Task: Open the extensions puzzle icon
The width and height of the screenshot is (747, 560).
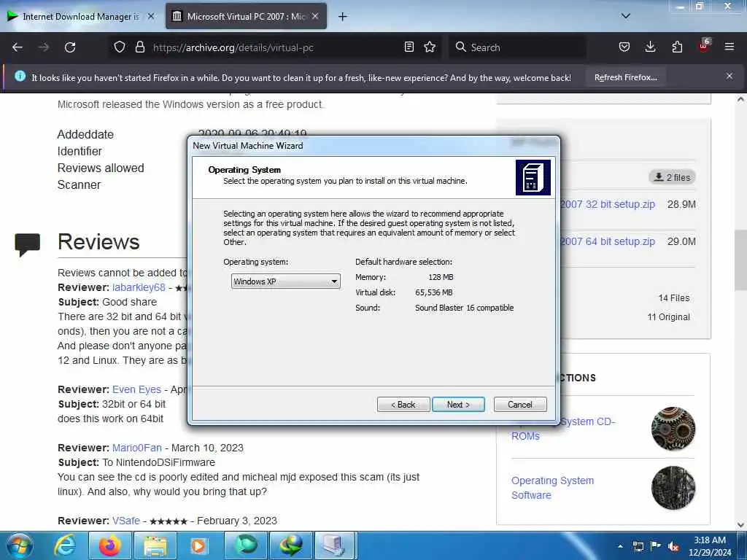Action: coord(677,47)
